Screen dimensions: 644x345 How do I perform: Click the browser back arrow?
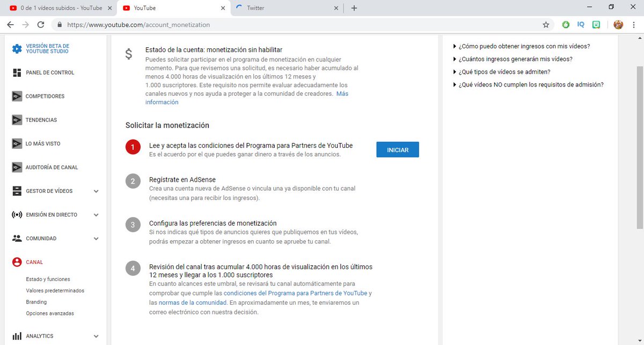click(x=10, y=25)
